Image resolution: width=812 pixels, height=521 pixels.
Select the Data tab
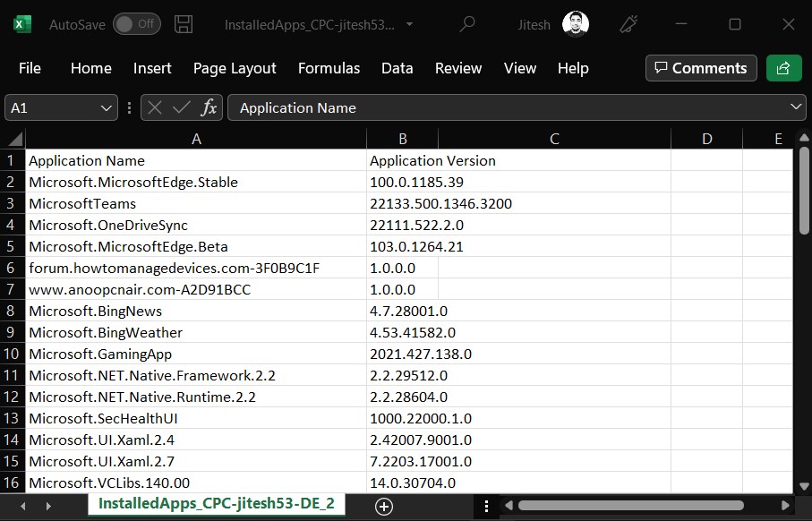397,68
